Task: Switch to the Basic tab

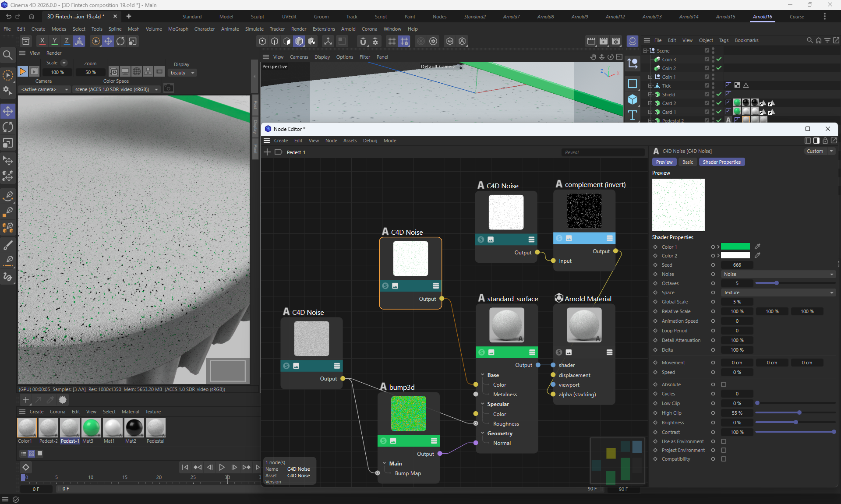Action: point(688,162)
